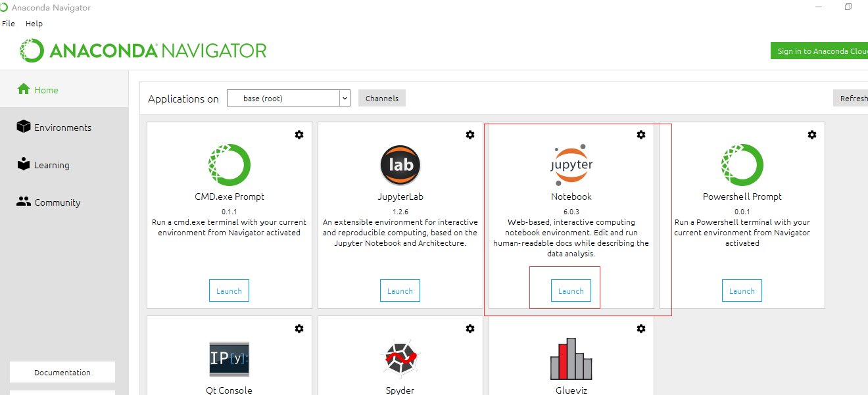Click the JupyterLab version 1.2.6 text
Screen dimensions: 868x395
tap(400, 212)
